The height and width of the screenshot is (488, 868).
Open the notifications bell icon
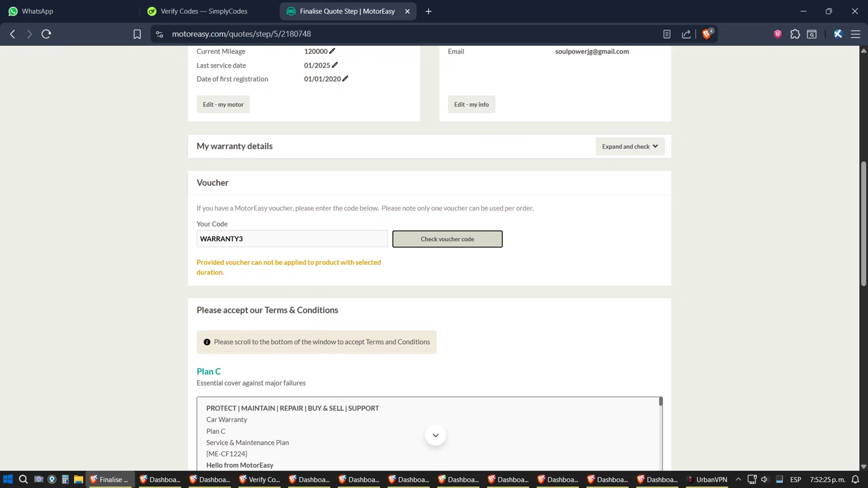click(x=855, y=479)
